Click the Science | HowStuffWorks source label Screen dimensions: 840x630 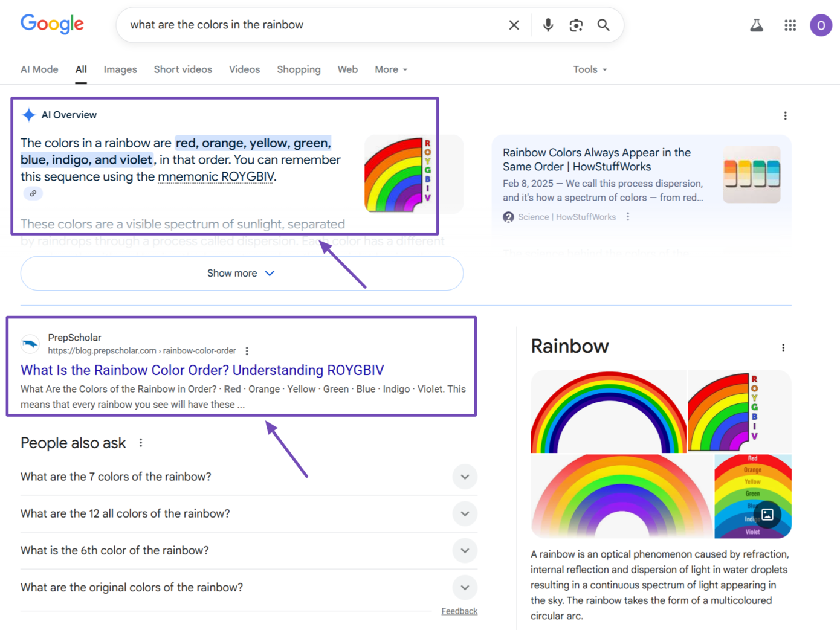(567, 217)
